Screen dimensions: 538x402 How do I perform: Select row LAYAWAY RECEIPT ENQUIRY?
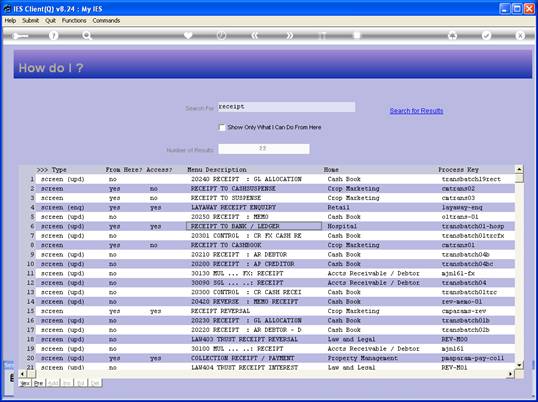coord(275,208)
